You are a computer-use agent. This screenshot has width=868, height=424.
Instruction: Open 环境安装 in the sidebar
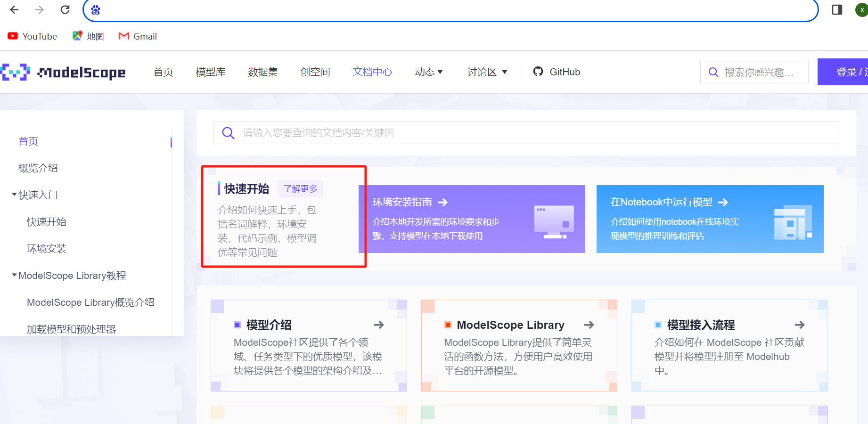coord(47,249)
